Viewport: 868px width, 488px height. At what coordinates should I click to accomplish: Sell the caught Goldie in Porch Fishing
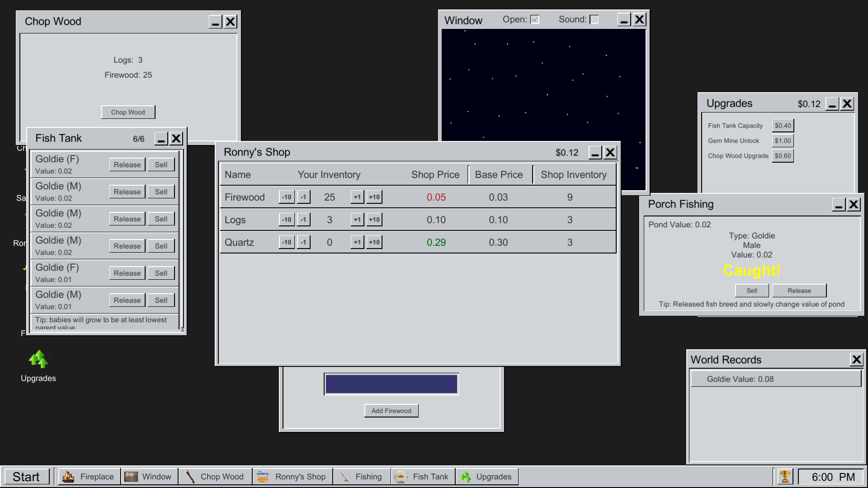(x=751, y=291)
